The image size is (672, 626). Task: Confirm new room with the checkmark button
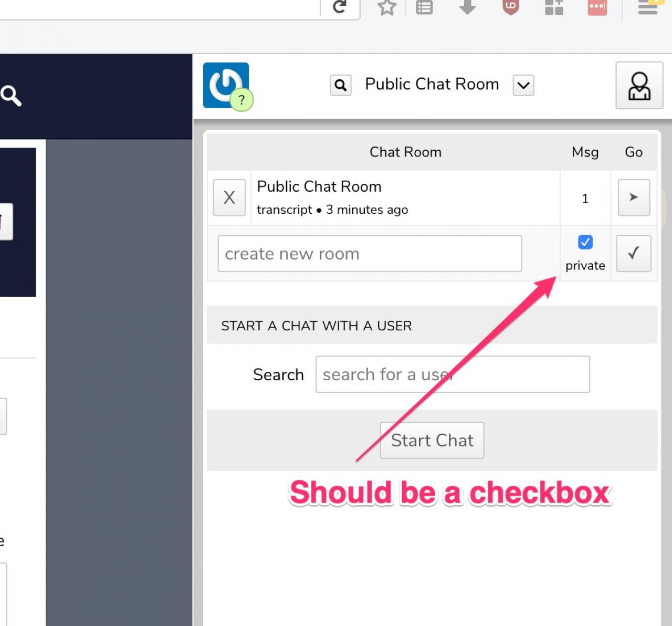pos(634,254)
